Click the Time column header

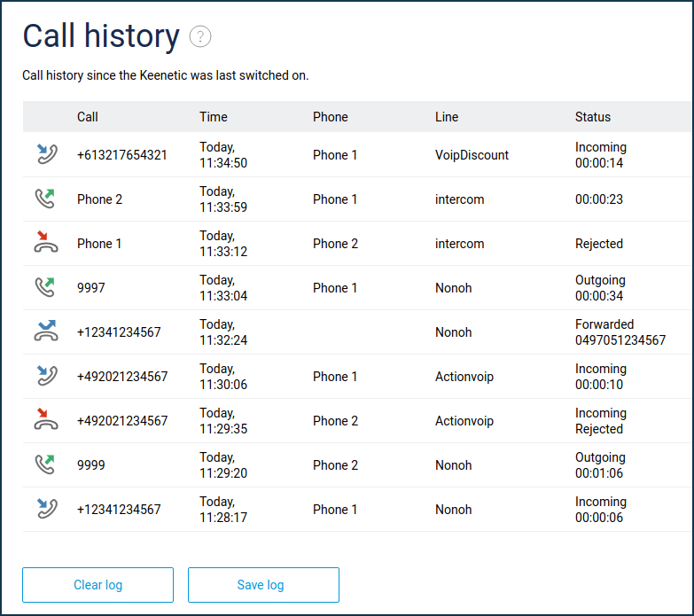tap(214, 117)
